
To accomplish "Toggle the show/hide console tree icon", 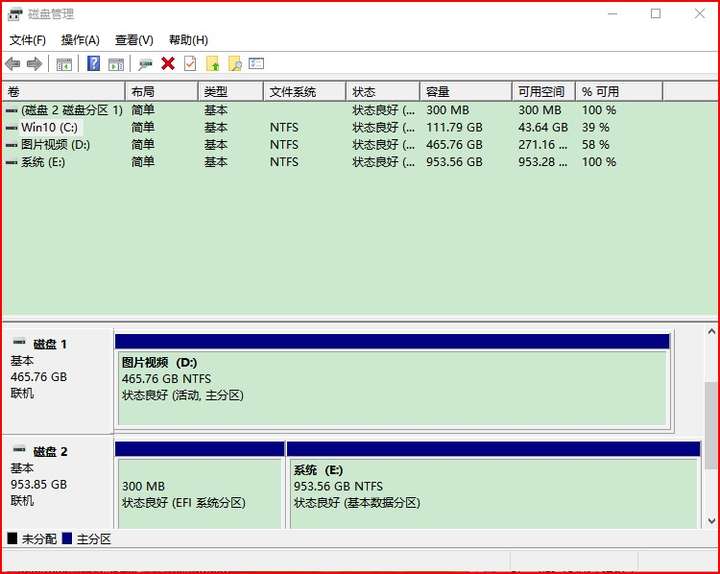I will point(64,64).
